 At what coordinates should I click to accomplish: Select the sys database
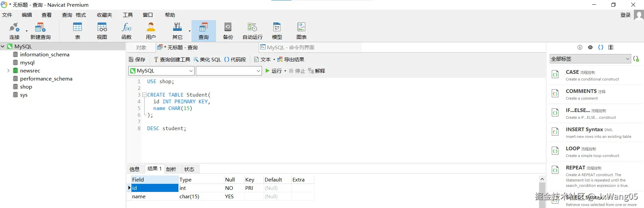[23, 95]
